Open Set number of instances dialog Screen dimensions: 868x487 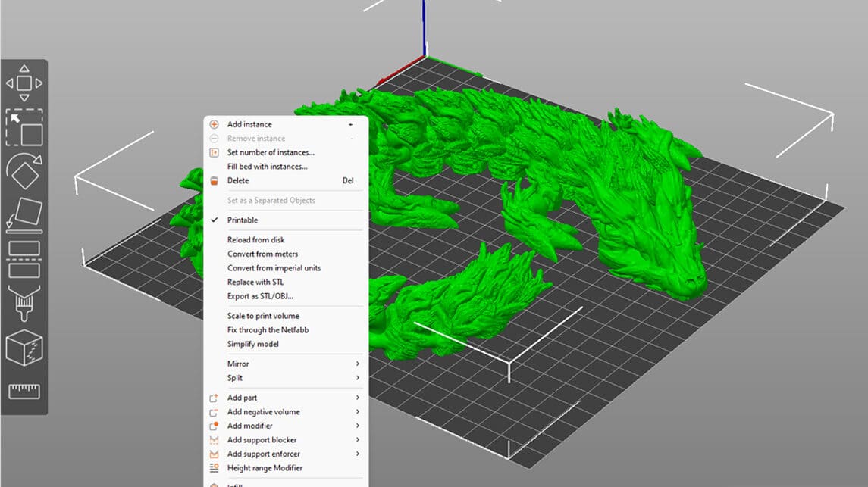coord(286,152)
